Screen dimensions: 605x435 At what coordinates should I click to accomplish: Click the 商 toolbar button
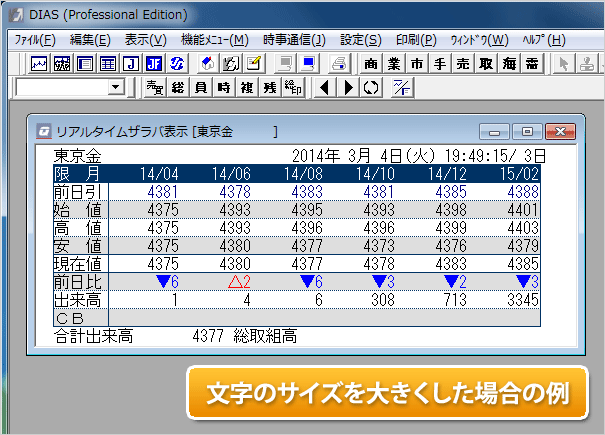point(371,64)
